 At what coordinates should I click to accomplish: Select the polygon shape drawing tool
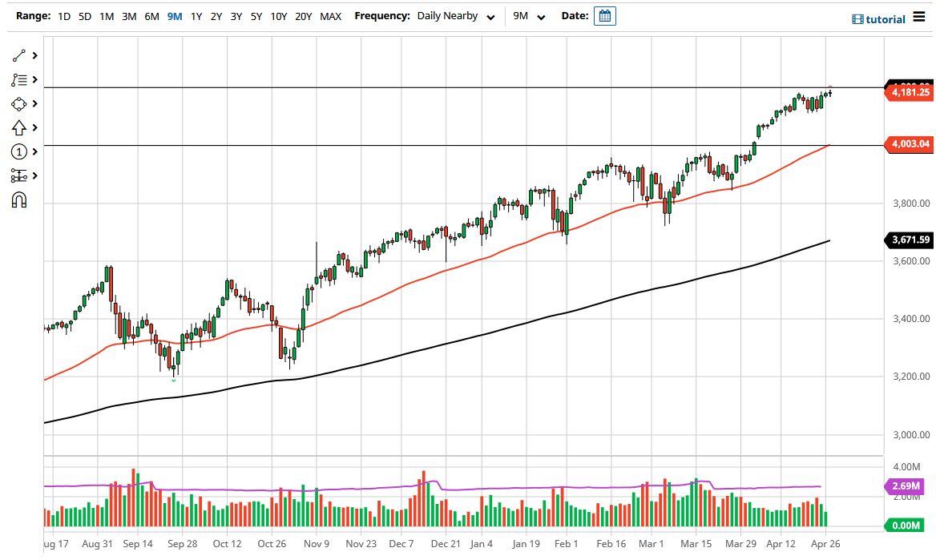[18, 103]
